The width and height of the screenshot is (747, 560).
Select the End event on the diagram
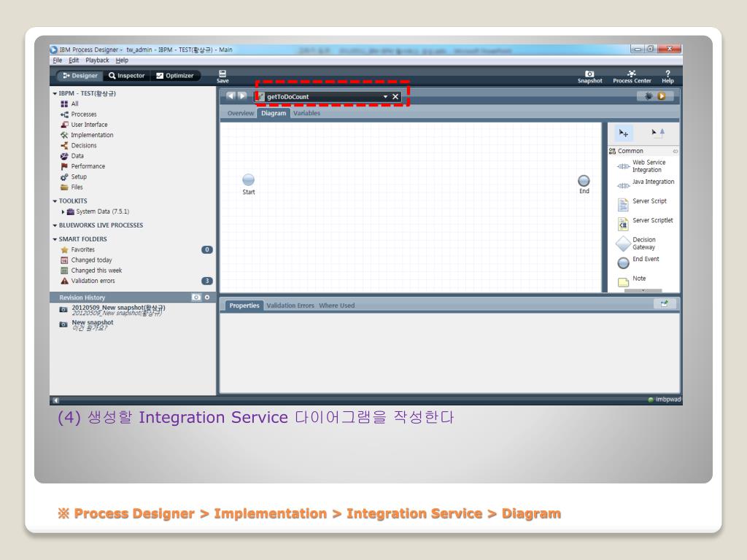(x=584, y=181)
